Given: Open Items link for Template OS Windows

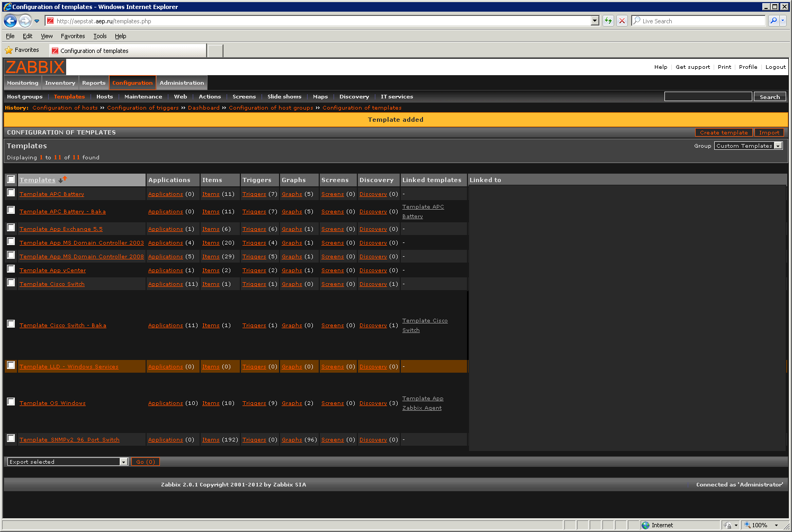Looking at the screenshot, I should tap(211, 403).
